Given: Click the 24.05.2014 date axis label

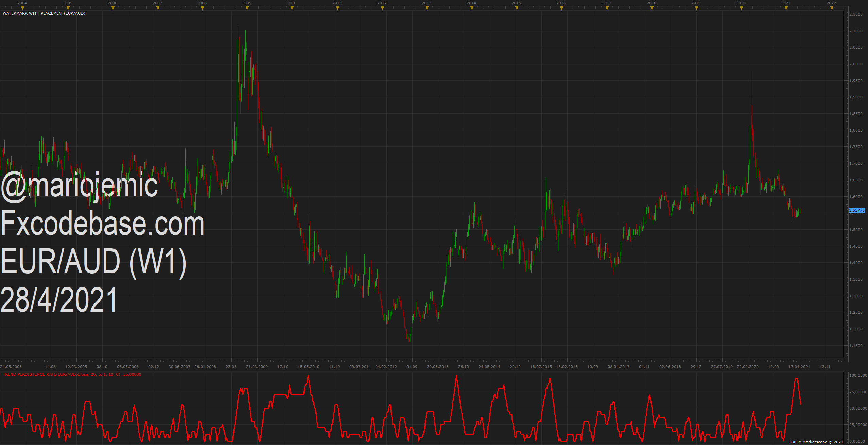Looking at the screenshot, I should tap(489, 367).
